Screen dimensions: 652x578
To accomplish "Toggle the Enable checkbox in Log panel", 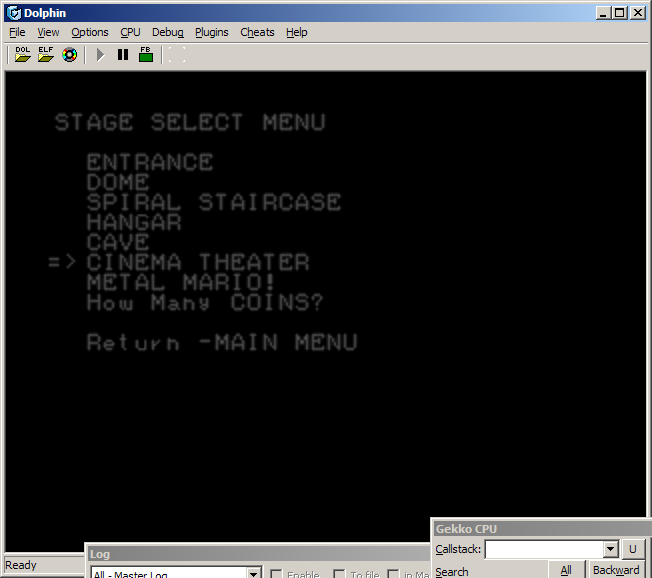I will pyautogui.click(x=276, y=574).
